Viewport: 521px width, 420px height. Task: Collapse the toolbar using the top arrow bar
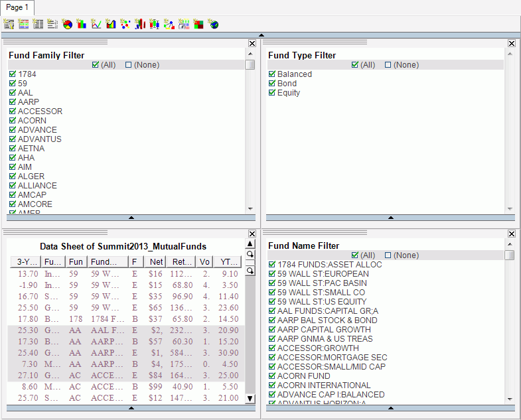click(x=261, y=35)
